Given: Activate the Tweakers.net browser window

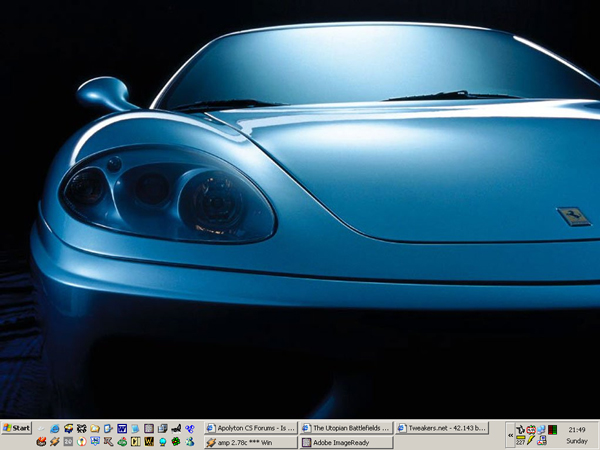Looking at the screenshot, I should coord(440,428).
